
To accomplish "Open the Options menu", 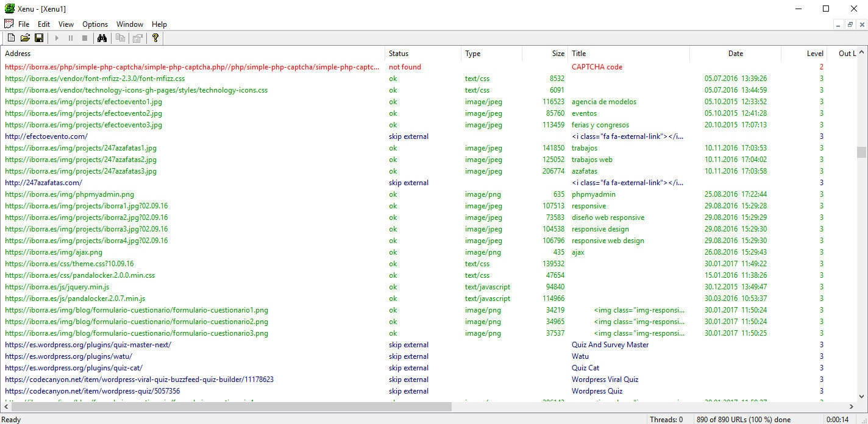I will (x=95, y=24).
